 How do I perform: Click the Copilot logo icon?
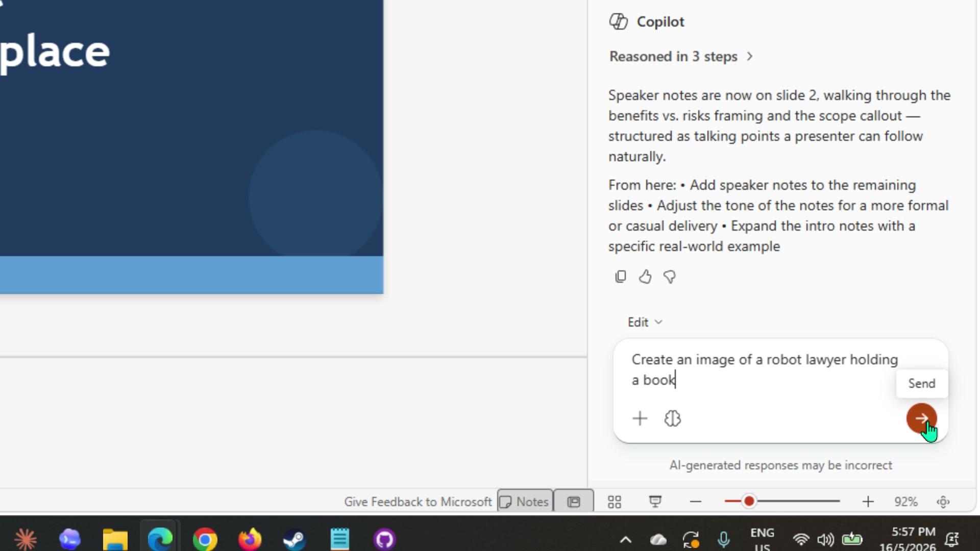pos(618,21)
